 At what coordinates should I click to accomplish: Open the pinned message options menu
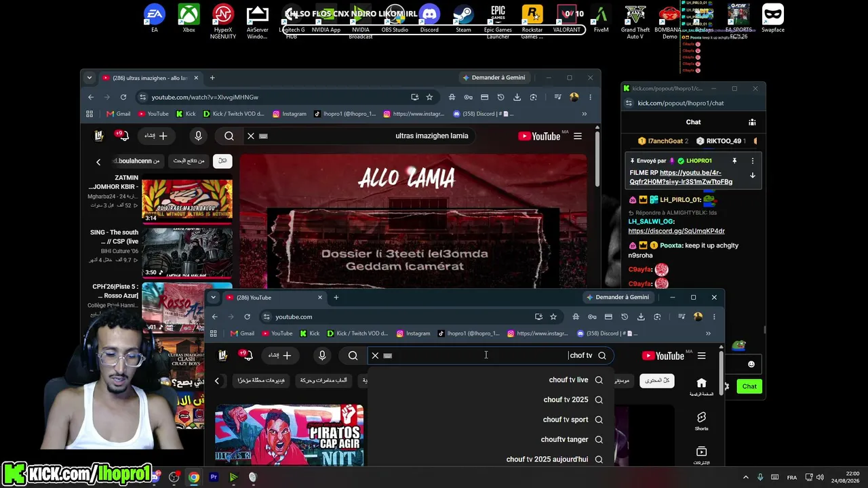click(752, 161)
